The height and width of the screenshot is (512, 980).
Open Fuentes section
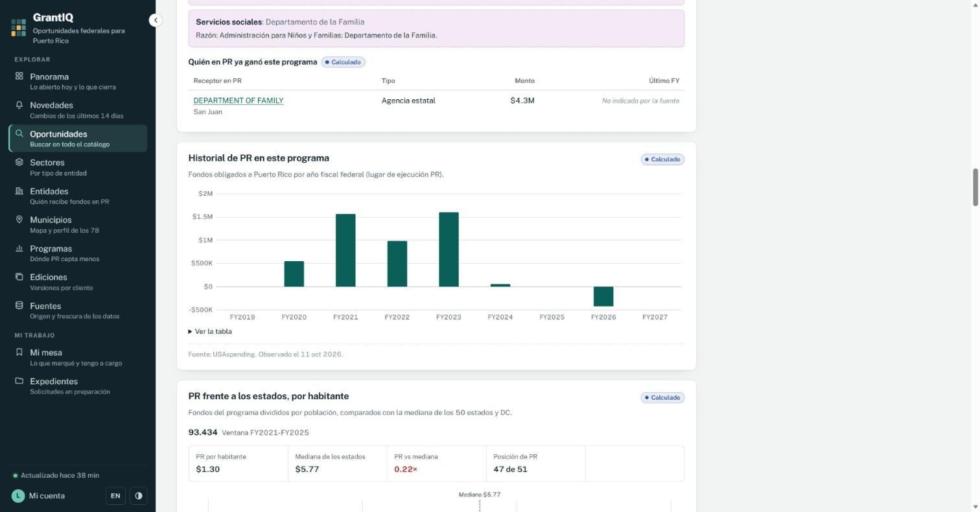tap(78, 310)
